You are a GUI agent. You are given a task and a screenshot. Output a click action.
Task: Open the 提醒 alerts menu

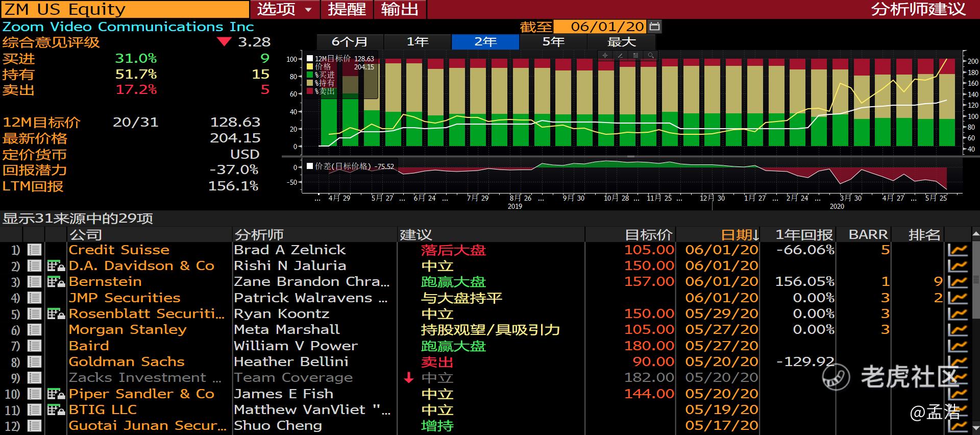[x=347, y=9]
